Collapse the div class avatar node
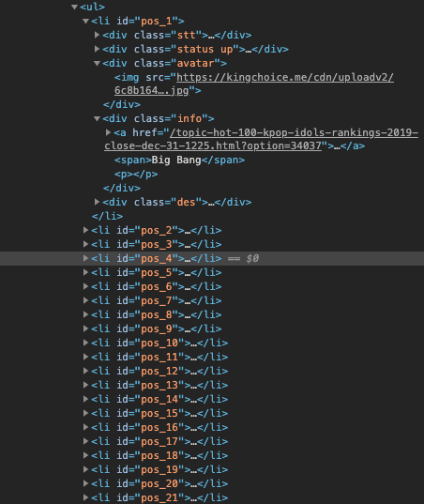This screenshot has height=504, width=424. [x=97, y=63]
